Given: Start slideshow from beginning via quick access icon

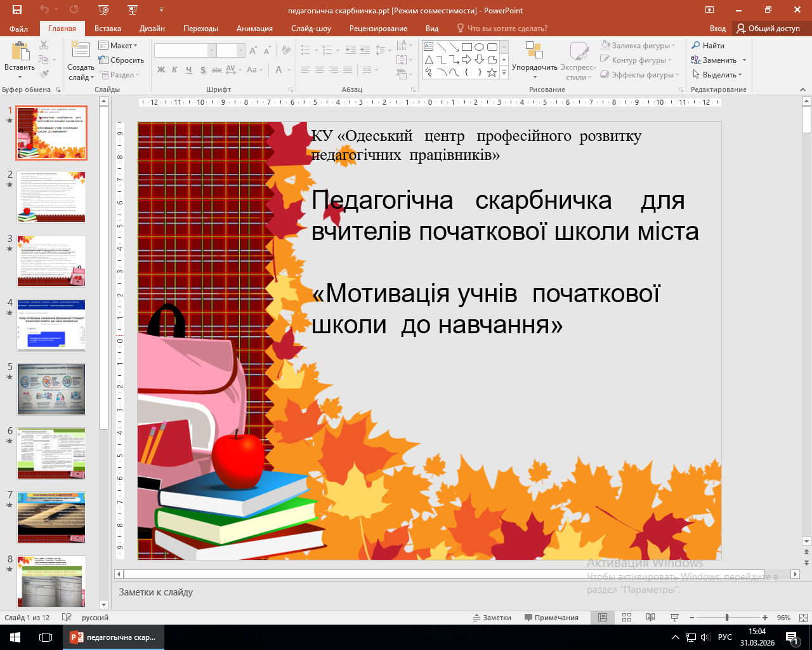Looking at the screenshot, I should tap(103, 10).
